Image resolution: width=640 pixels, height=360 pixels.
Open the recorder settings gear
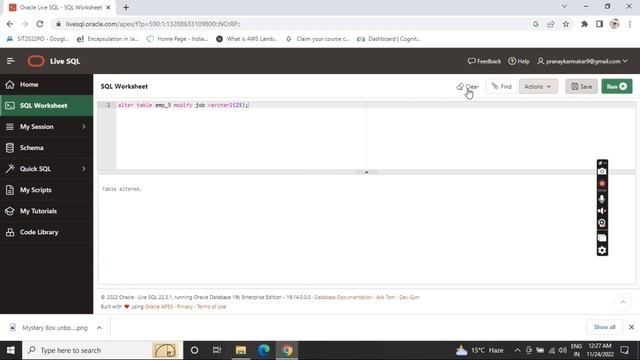click(602, 250)
